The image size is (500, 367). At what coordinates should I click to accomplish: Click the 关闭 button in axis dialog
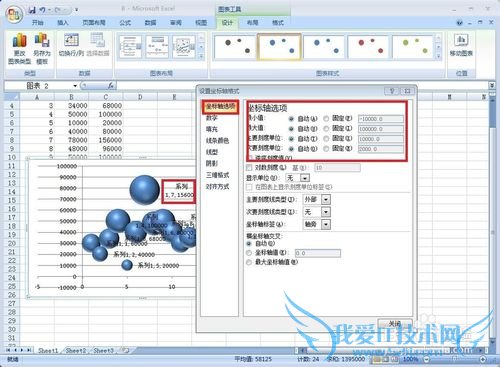click(395, 324)
